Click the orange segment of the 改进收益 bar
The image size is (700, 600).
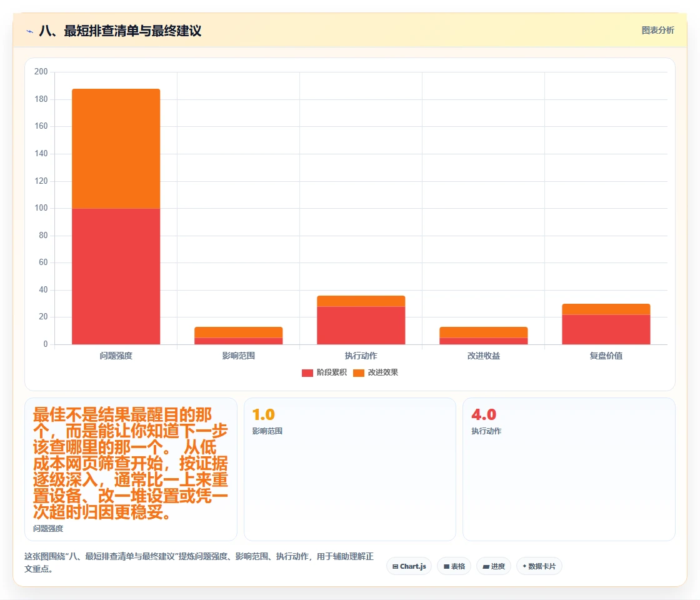484,332
